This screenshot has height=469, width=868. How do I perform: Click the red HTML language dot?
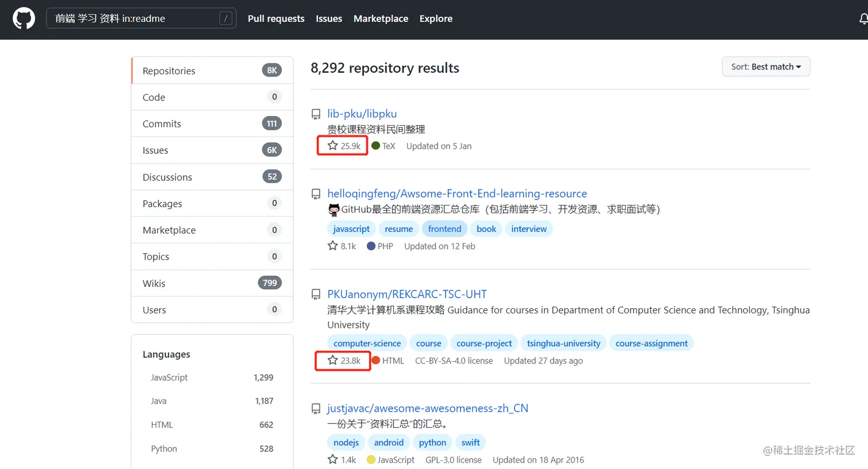375,361
